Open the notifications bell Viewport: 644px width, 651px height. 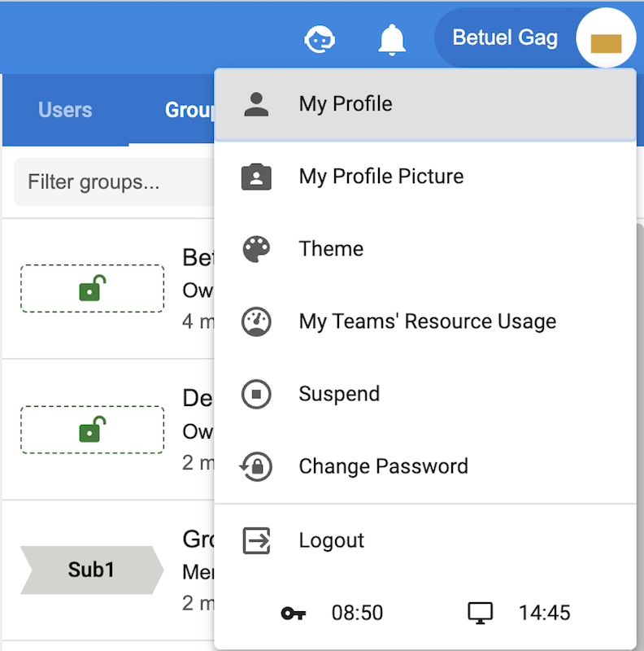(392, 38)
